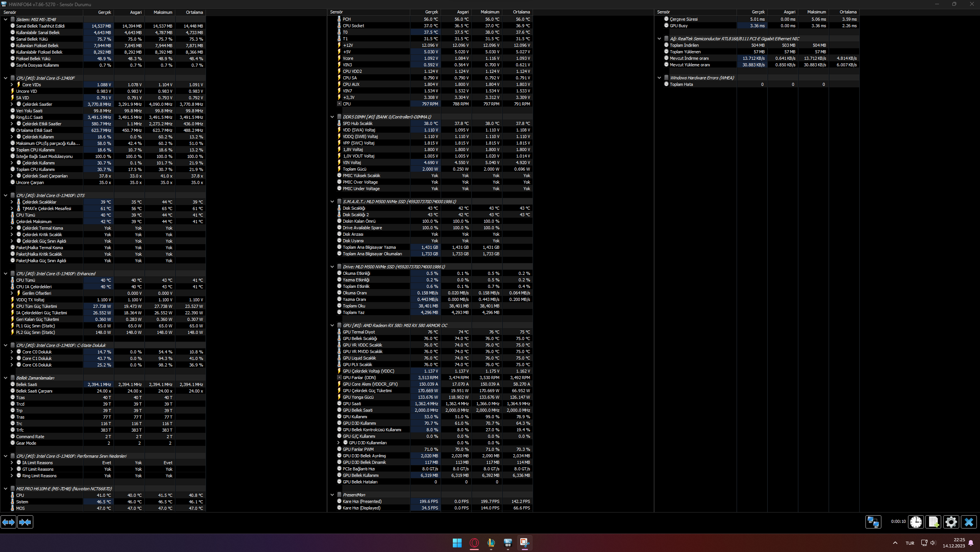
Task: Open the Opera browser taskbar icon
Action: point(474,543)
